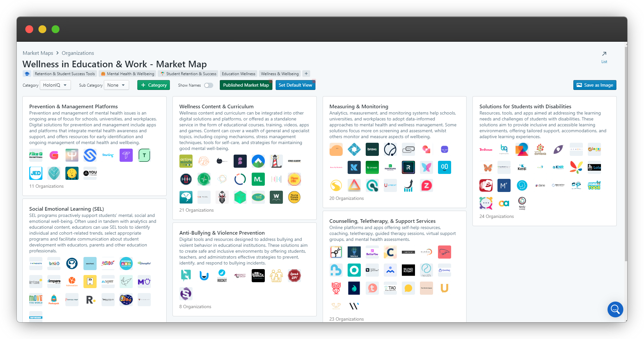Click the Move This World logo
Image resolution: width=644 pixels, height=339 pixels.
(x=36, y=300)
